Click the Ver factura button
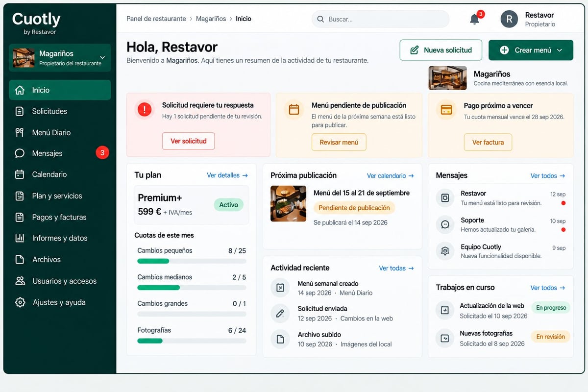This screenshot has height=392, width=588. [488, 142]
